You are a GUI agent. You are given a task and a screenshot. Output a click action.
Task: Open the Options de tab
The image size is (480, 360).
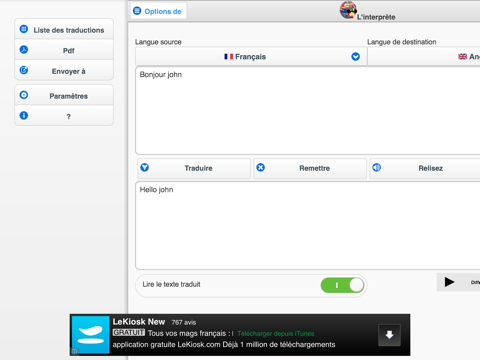coord(158,11)
